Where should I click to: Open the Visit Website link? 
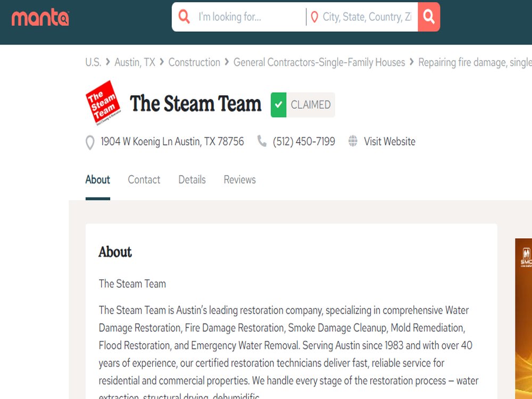click(389, 142)
